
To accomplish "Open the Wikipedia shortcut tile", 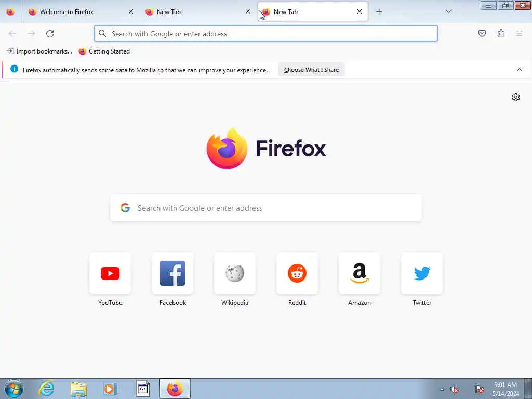I will (235, 273).
